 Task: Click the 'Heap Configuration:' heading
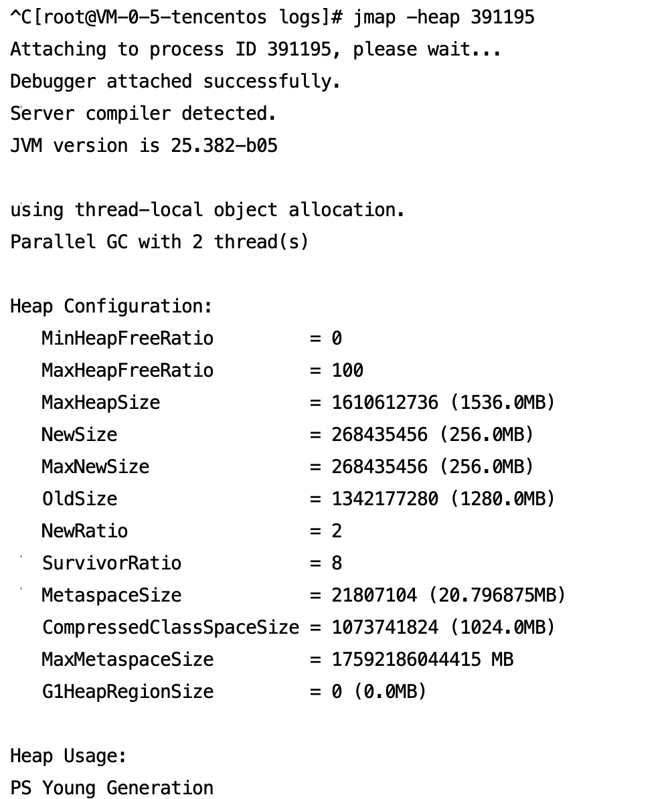(111, 306)
